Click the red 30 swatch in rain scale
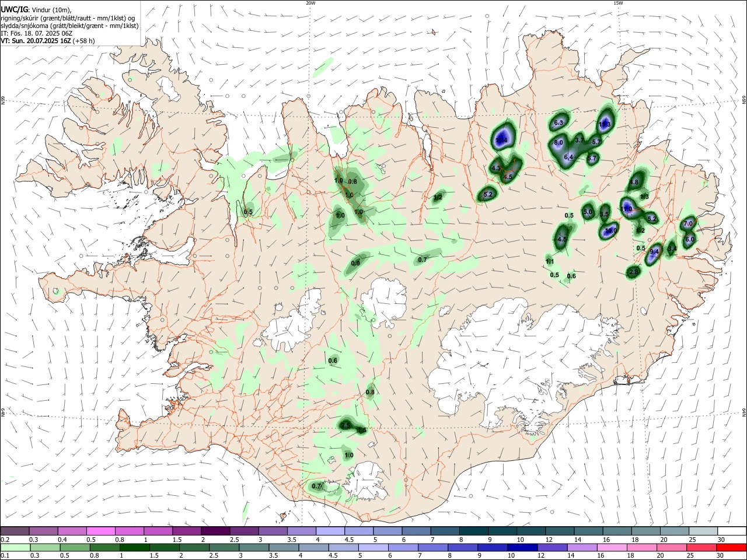747x560 pixels. coord(732,547)
